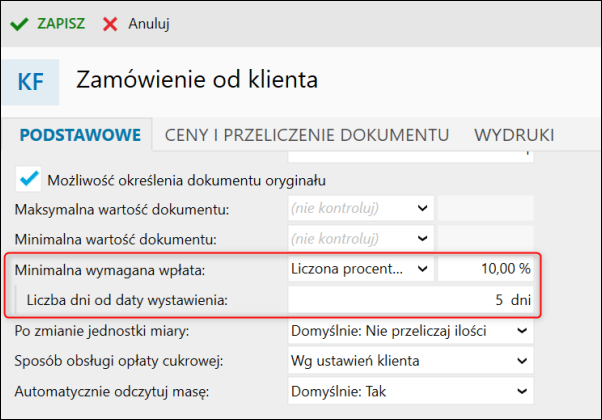Click the disabled maximum value amount field
This screenshot has height=420, width=602.
pyautogui.click(x=486, y=208)
